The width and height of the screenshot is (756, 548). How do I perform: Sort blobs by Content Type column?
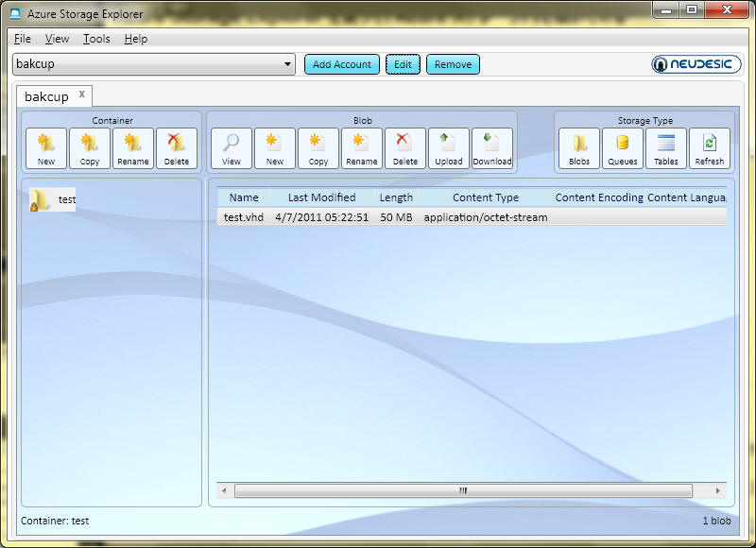[486, 197]
